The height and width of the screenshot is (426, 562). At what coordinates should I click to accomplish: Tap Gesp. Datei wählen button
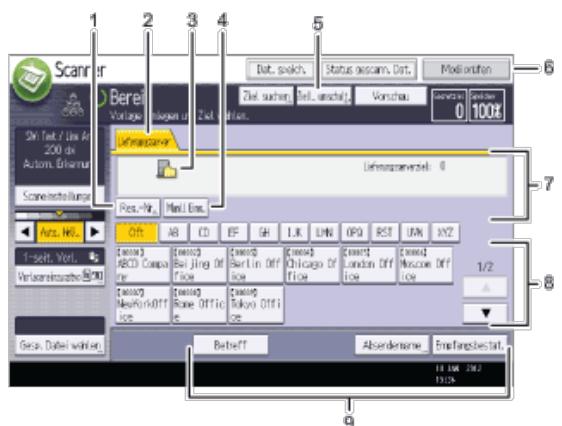(x=60, y=345)
